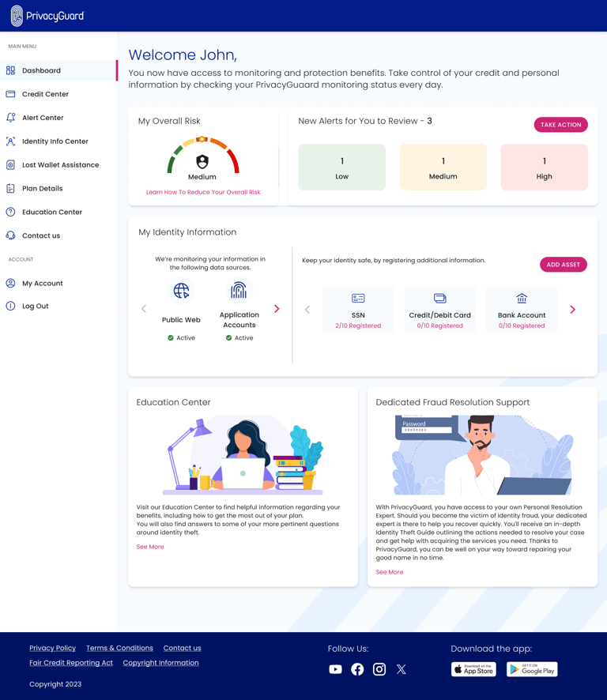Select the yellow Medium alerts tile
Viewport: 607px width, 700px height.
[x=443, y=167]
